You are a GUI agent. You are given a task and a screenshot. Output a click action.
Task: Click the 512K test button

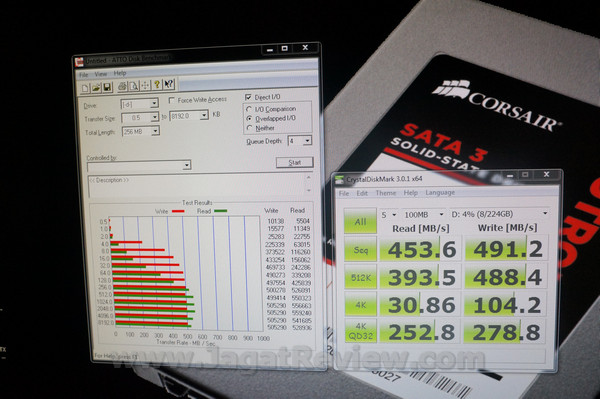360,277
